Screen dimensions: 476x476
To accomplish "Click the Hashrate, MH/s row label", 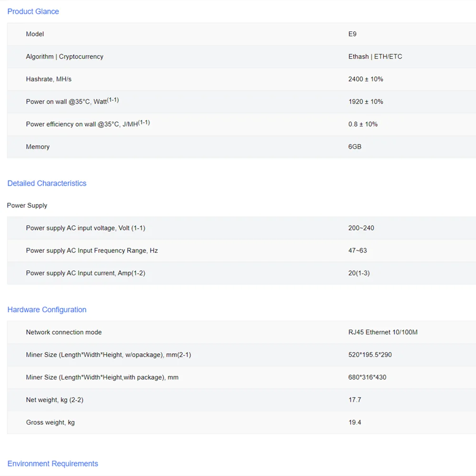I will [49, 79].
